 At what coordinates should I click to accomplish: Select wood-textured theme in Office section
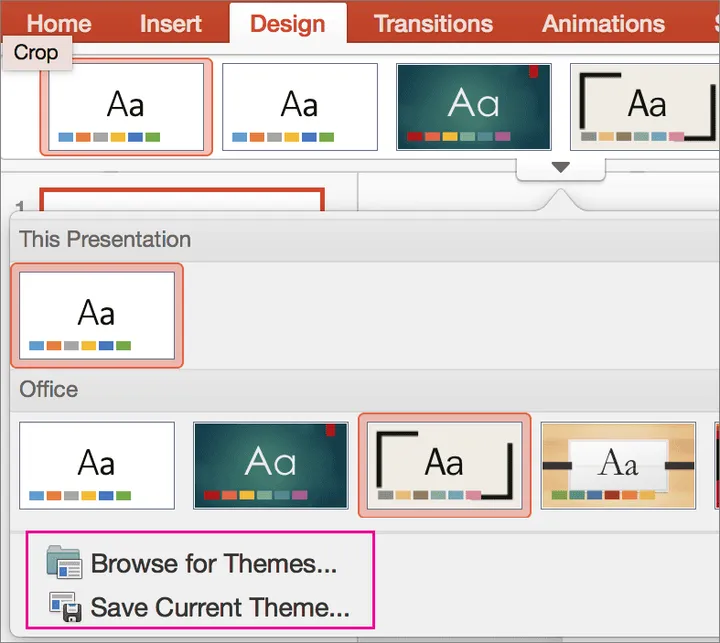[617, 465]
